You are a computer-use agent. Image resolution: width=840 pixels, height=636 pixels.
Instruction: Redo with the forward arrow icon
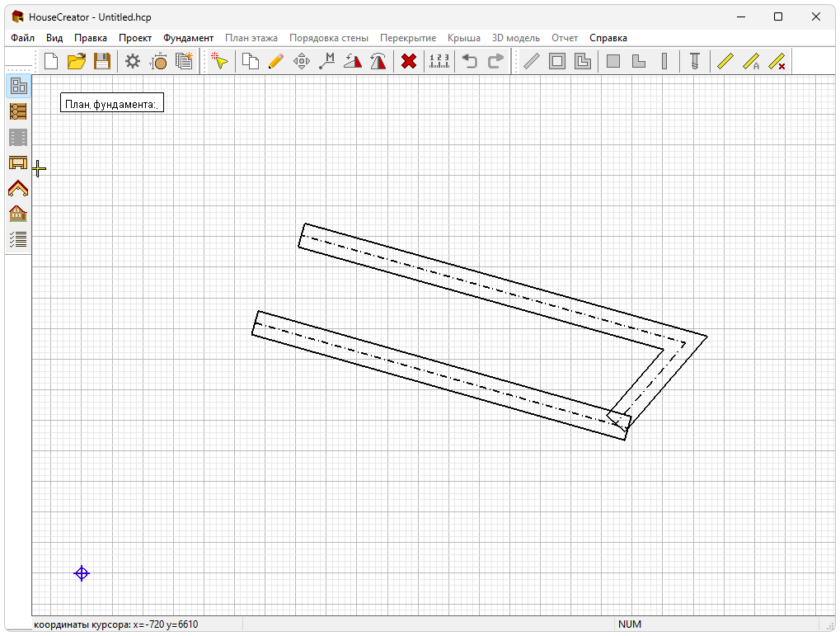pyautogui.click(x=495, y=61)
